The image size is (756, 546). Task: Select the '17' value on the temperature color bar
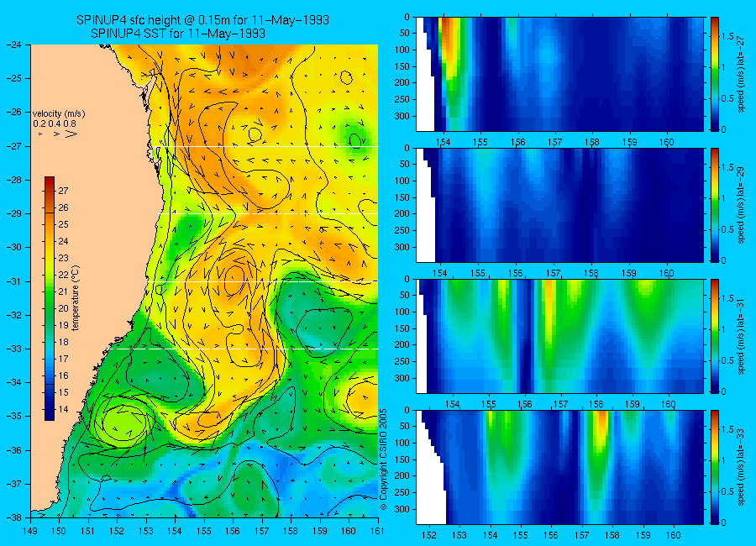pos(64,359)
